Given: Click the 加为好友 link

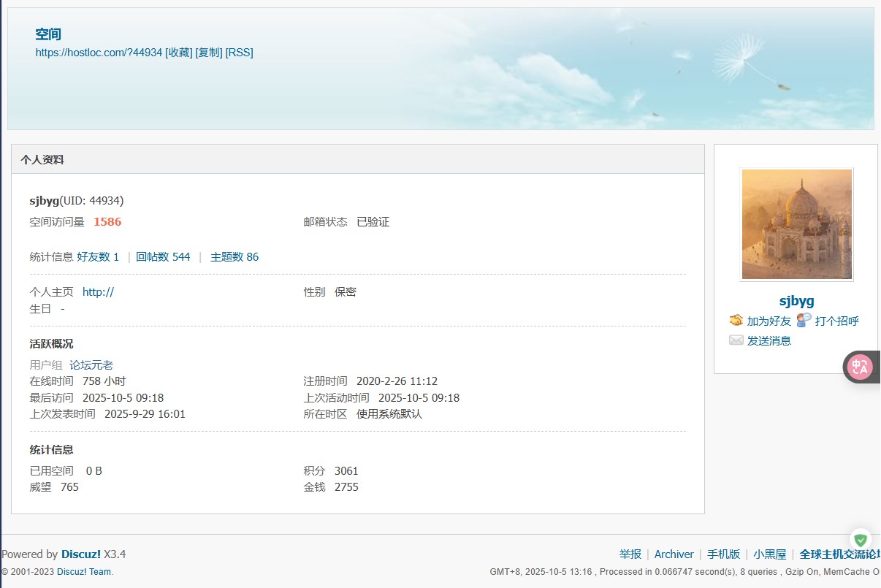Looking at the screenshot, I should pyautogui.click(x=769, y=321).
